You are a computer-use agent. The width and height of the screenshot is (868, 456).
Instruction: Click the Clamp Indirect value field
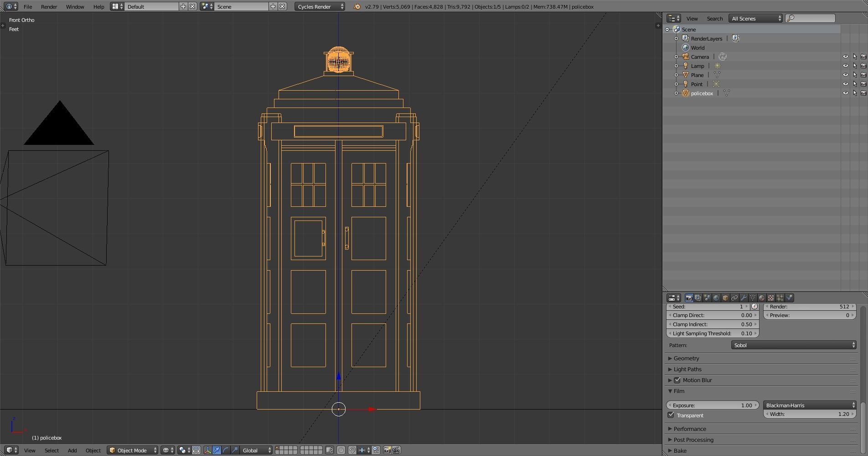713,324
